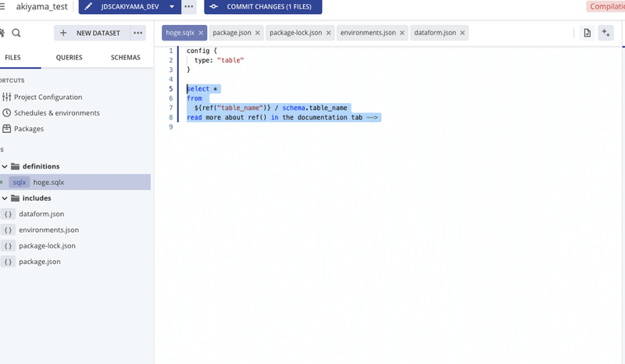Click the plus icon on NEW DATASET
The width and height of the screenshot is (625, 364).
pyautogui.click(x=63, y=33)
